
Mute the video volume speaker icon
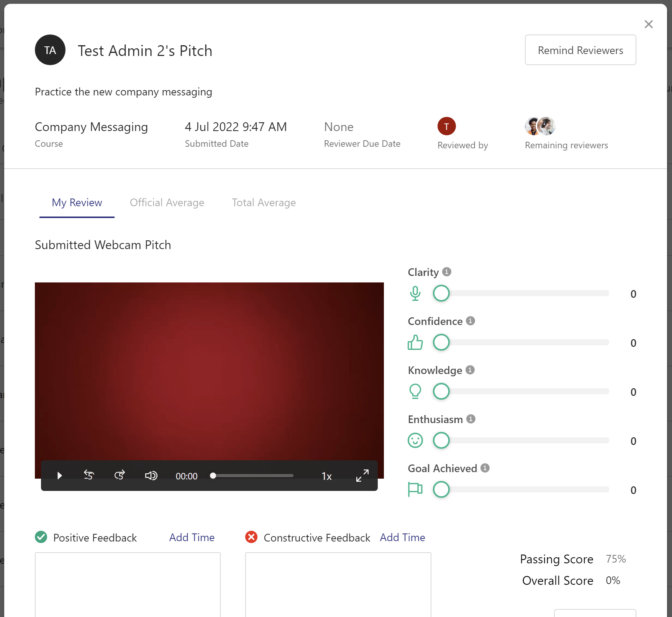pos(151,476)
